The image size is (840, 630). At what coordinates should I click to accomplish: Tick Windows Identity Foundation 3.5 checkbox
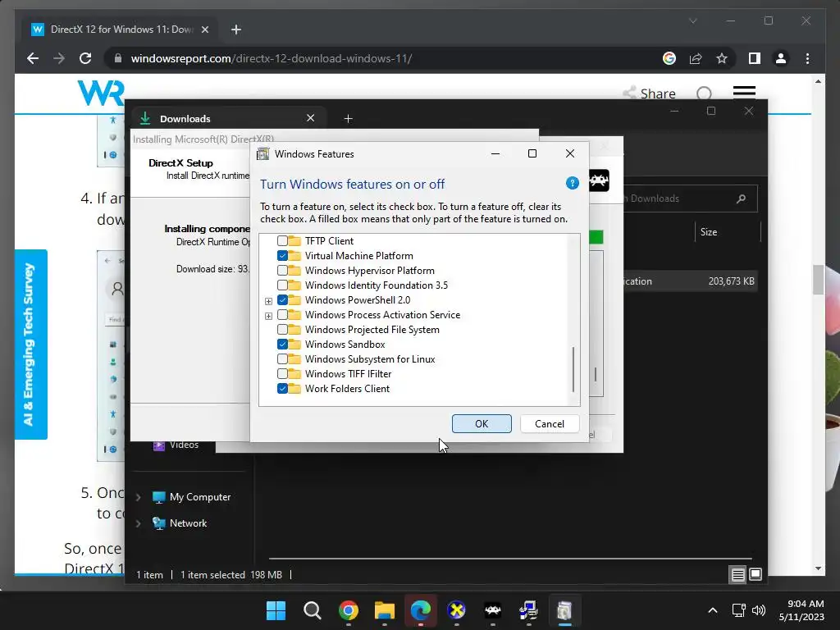(282, 285)
